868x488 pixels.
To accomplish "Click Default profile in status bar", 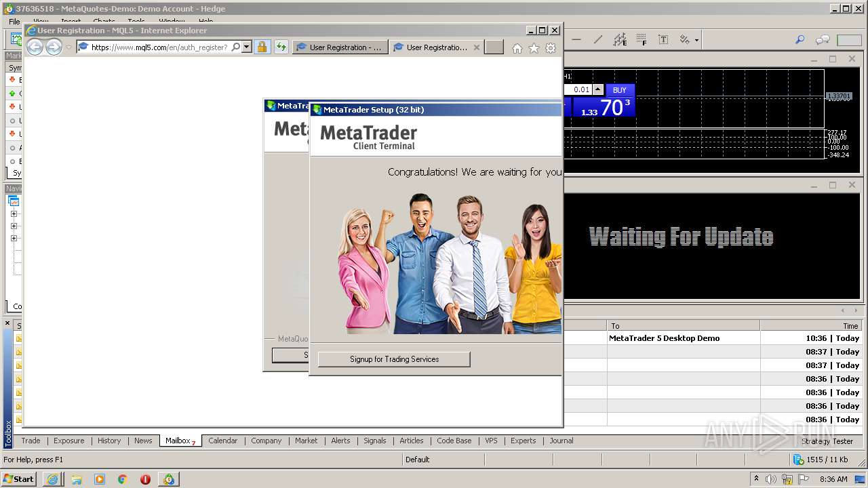I will click(418, 460).
